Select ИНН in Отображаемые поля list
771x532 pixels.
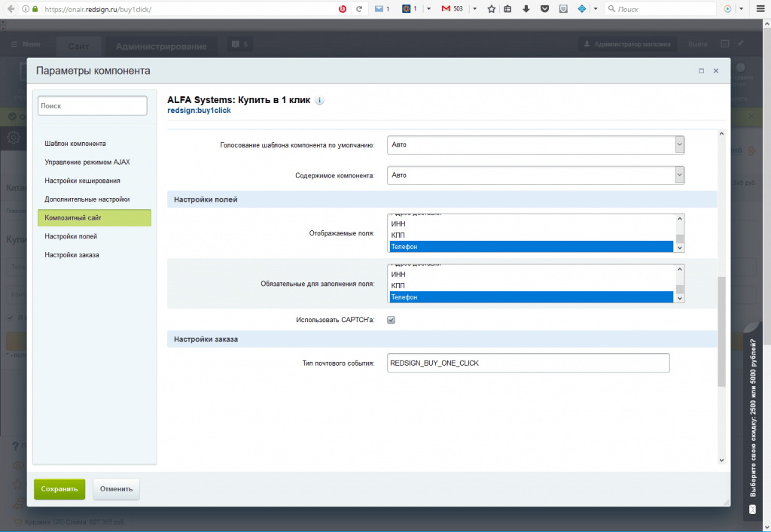pos(531,224)
